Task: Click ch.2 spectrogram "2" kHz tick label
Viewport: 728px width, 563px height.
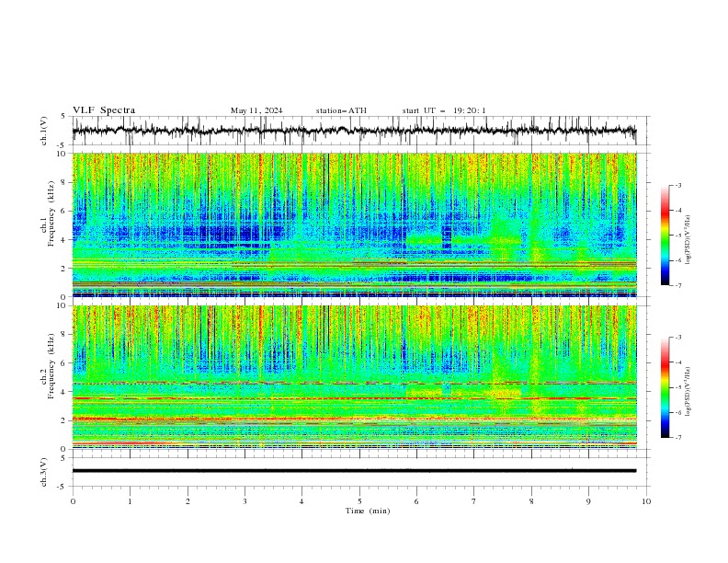Action: click(64, 420)
